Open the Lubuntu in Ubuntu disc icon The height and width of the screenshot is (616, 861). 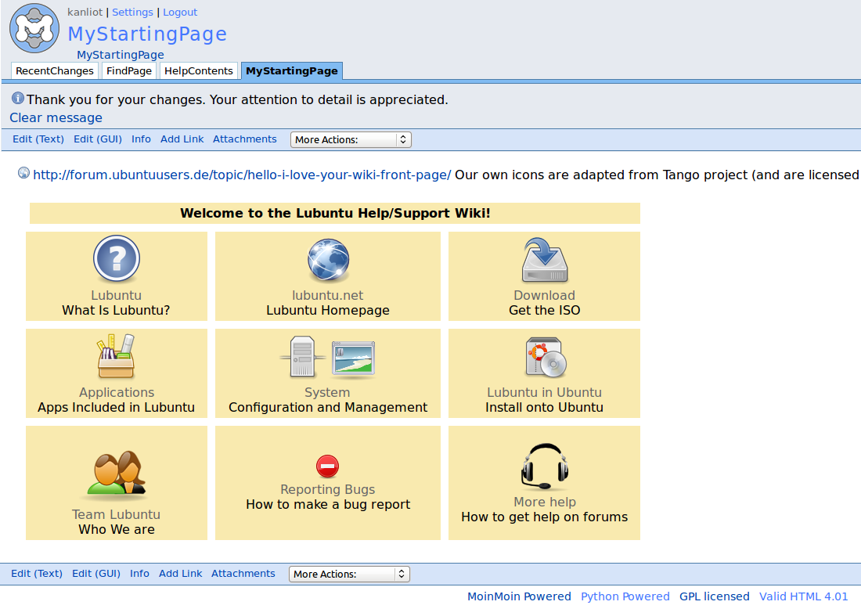545,358
